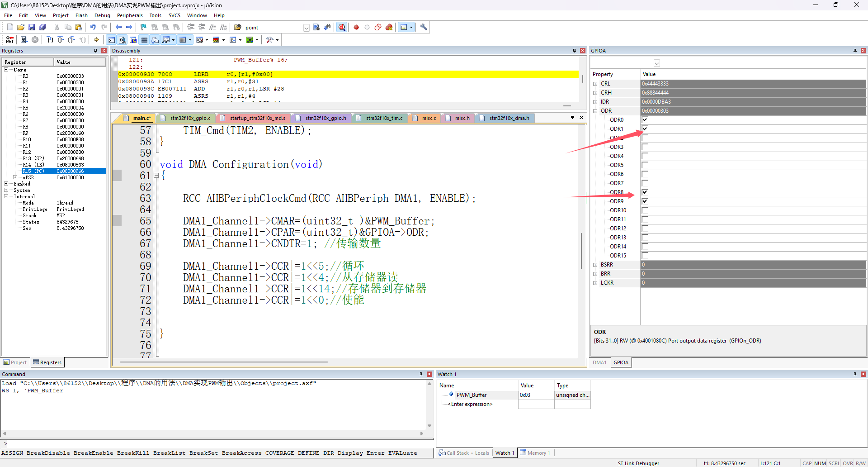This screenshot has width=868, height=467.
Task: Click <Enter expression> in Watch 1
Action: [470, 404]
